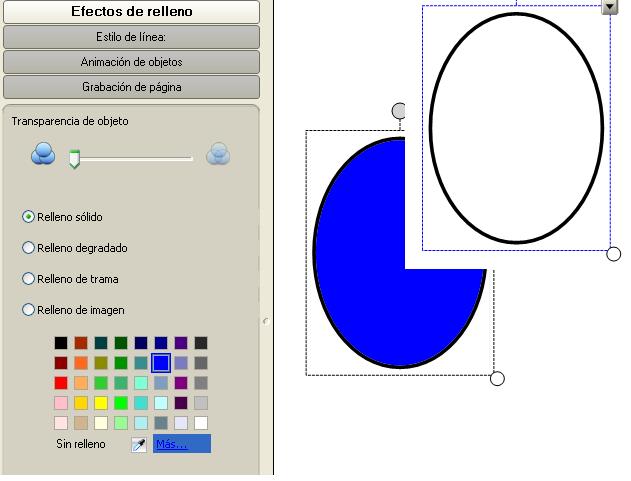631x481 pixels.
Task: Click the resize handle of the white ellipse
Action: pyautogui.click(x=614, y=254)
